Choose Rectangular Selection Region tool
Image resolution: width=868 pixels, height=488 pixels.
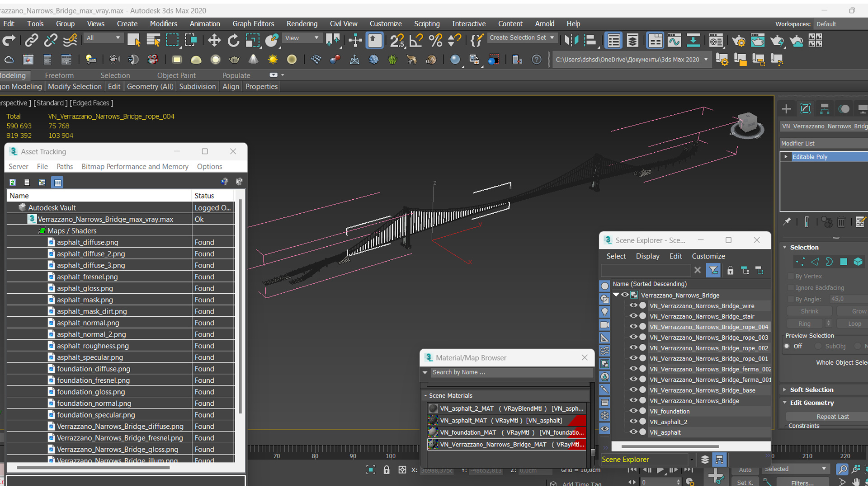pos(172,41)
